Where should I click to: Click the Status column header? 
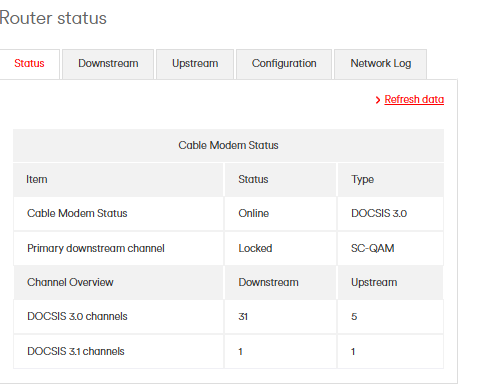[x=253, y=179]
